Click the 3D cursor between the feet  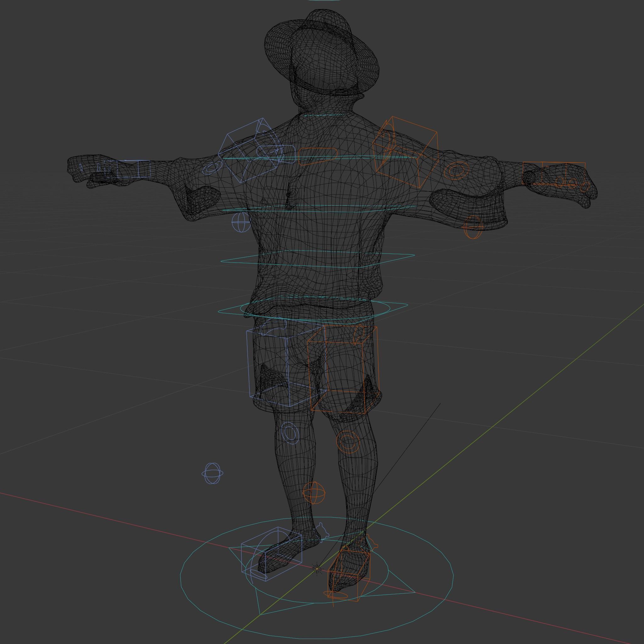click(317, 568)
